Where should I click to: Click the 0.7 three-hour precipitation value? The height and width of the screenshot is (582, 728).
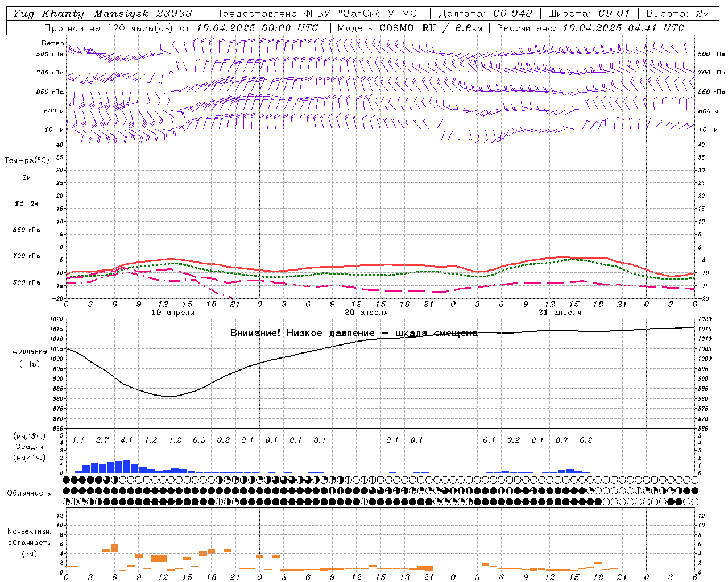tap(562, 440)
